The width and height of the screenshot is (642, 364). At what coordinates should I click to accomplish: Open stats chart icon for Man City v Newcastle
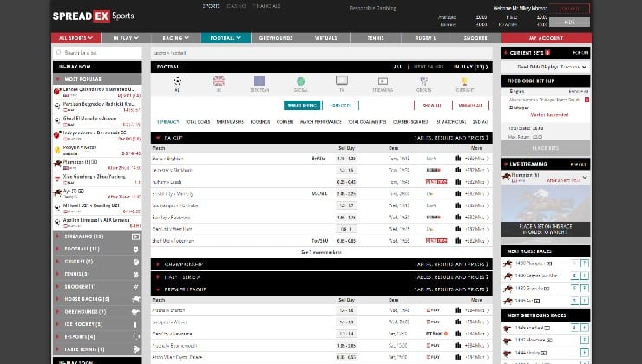[458, 334]
